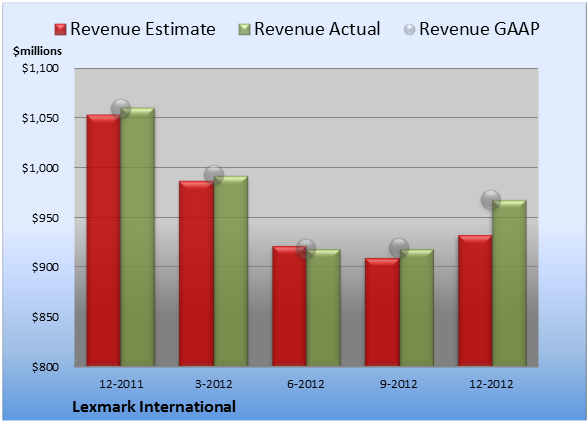
Task: Click the 9-2012 quarter label
Action: [399, 384]
